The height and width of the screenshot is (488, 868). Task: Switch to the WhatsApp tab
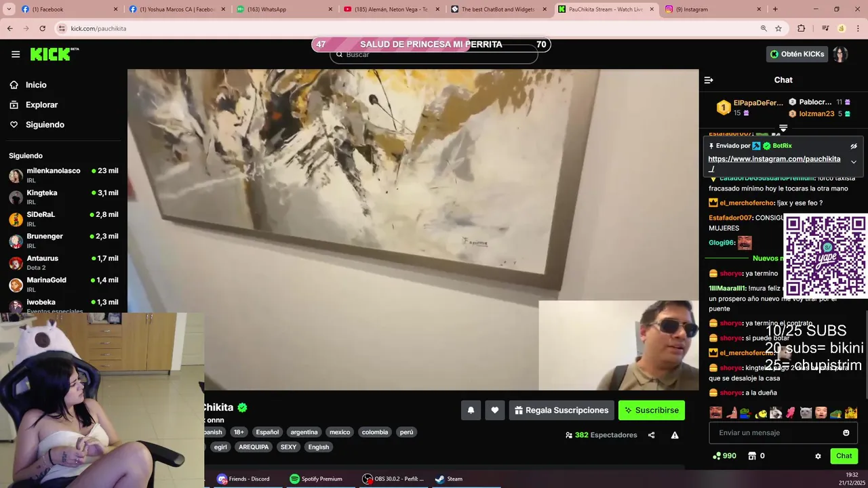click(x=283, y=9)
